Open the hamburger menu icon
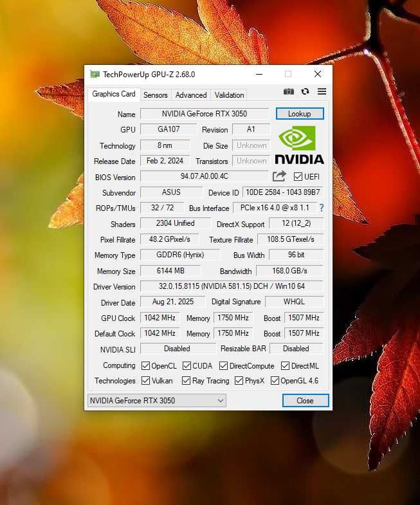The image size is (420, 505). coord(322,91)
